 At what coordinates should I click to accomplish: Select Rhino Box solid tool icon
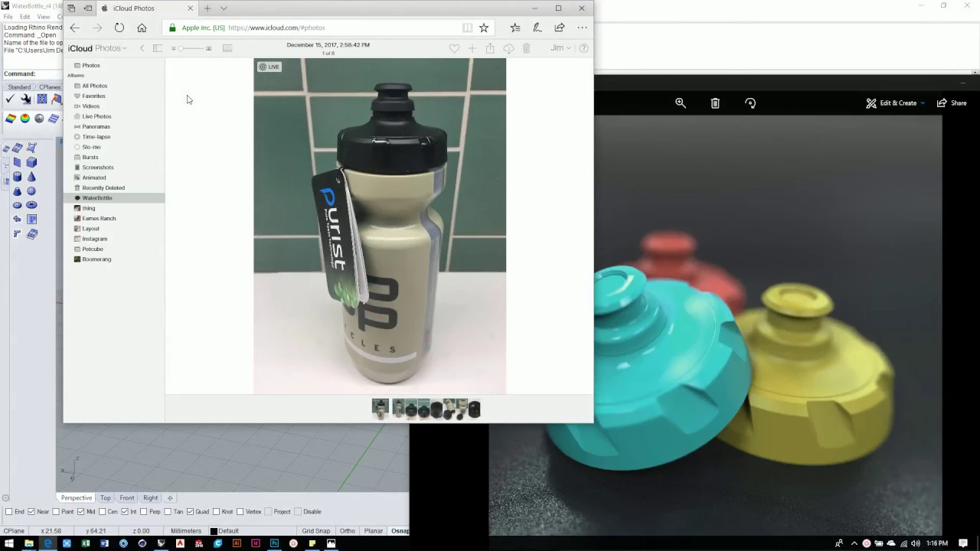coord(31,162)
